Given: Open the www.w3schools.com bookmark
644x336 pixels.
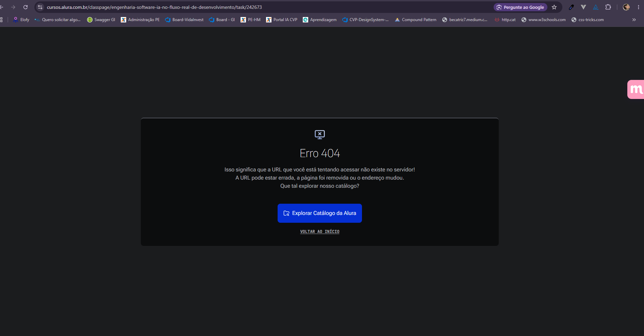Looking at the screenshot, I should tap(543, 20).
